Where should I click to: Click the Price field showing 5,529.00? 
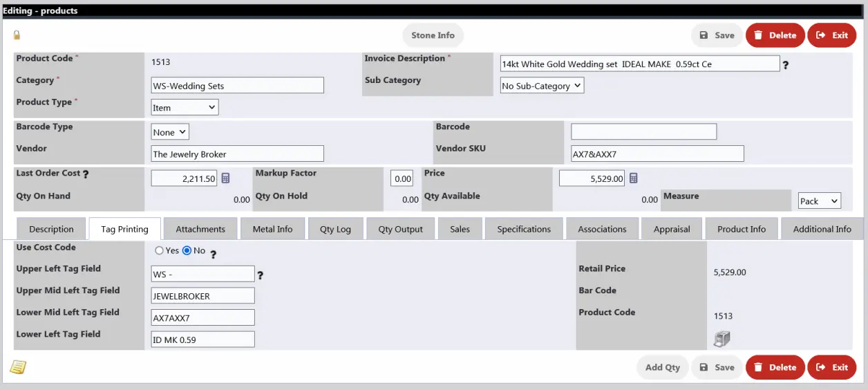[592, 178]
